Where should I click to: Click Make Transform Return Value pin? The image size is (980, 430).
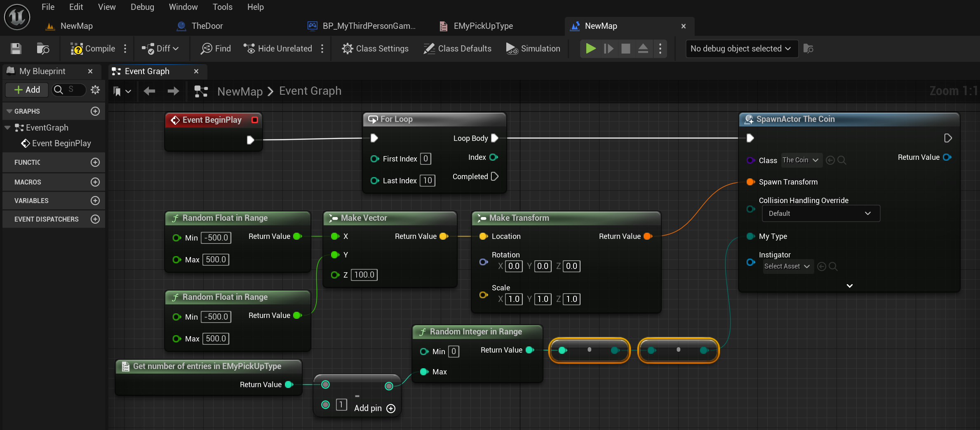648,236
